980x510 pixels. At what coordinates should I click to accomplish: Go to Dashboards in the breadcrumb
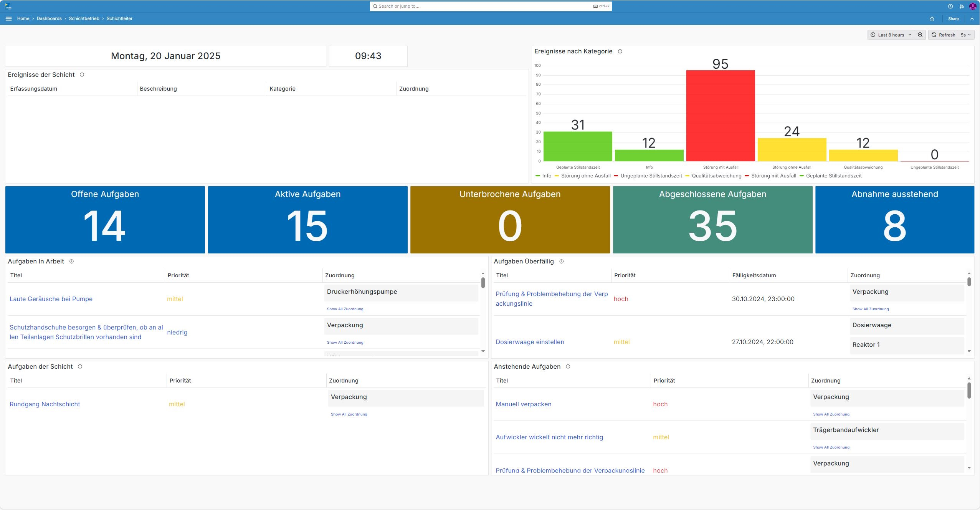tap(49, 18)
